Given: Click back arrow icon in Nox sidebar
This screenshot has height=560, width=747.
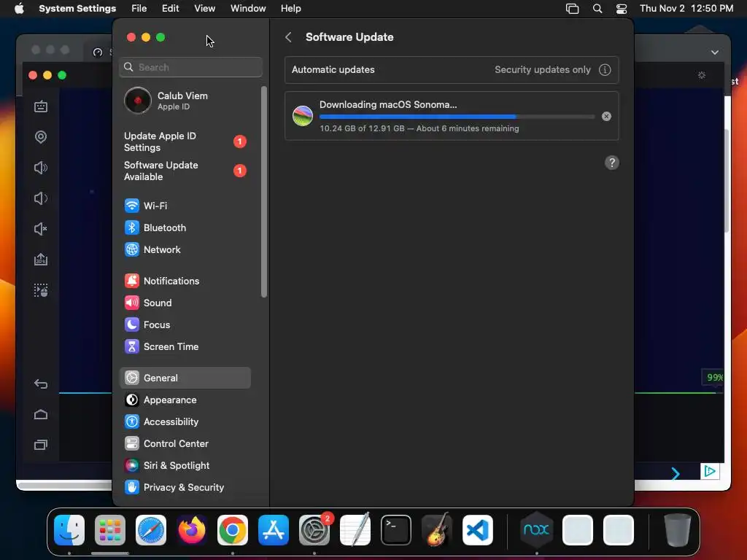Looking at the screenshot, I should [x=41, y=384].
